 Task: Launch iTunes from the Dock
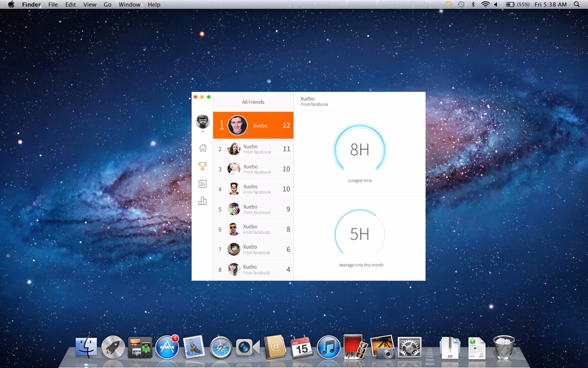[x=328, y=348]
